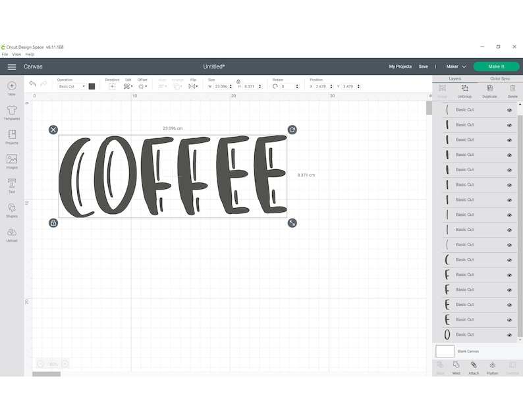Image resolution: width=523 pixels, height=420 pixels.
Task: Toggle the eye on the C-shaped layer
Action: pyautogui.click(x=509, y=260)
